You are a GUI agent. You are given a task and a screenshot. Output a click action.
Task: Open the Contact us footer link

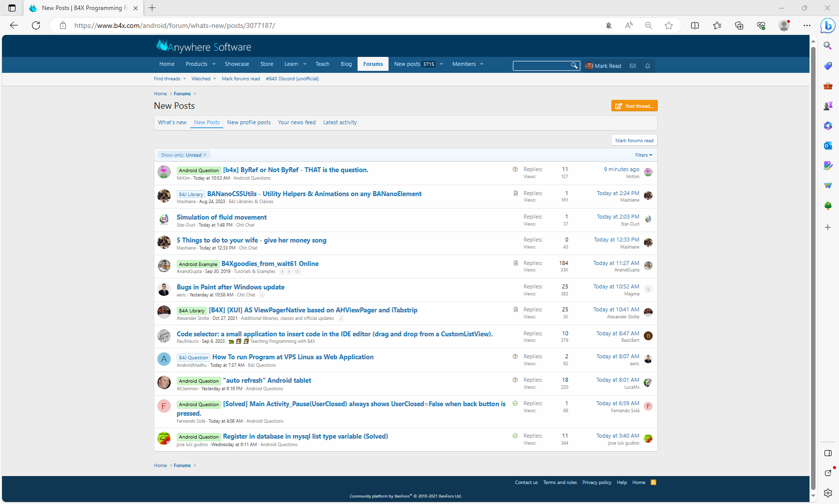click(526, 483)
